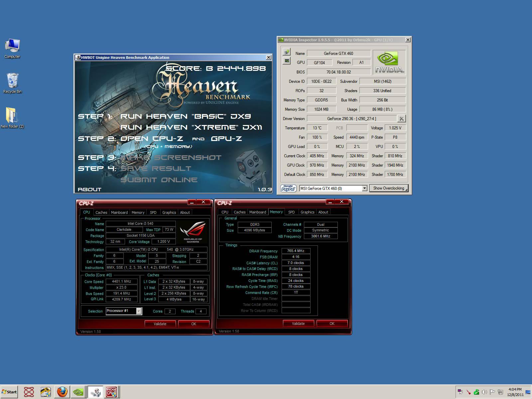Click the first system tray icon
532x399 pixels.
(x=461, y=392)
